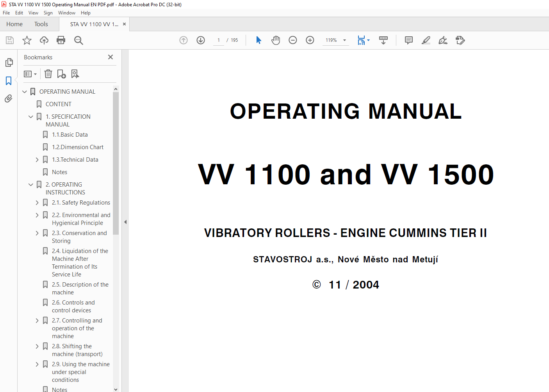Expand 2.2. Environmental and Hygienical Principle
549x392 pixels.
tap(37, 215)
